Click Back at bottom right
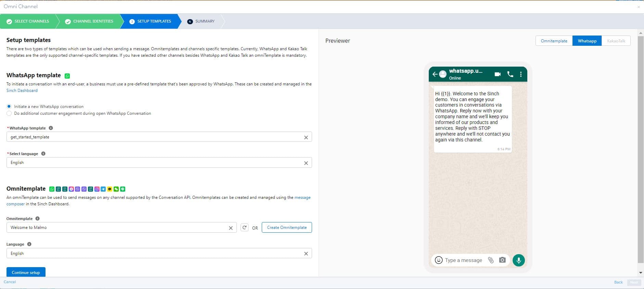The height and width of the screenshot is (289, 644). click(618, 283)
